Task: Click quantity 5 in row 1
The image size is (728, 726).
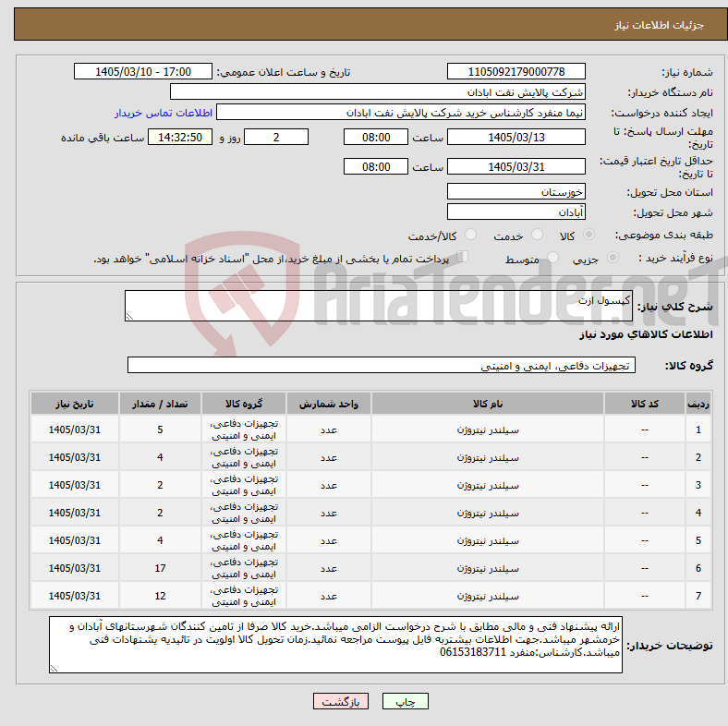Action: pyautogui.click(x=160, y=430)
